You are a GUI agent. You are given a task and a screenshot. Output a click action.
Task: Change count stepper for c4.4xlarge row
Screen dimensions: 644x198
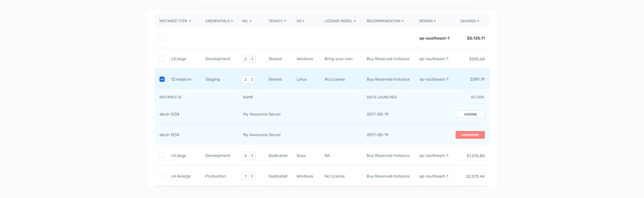tap(252, 176)
